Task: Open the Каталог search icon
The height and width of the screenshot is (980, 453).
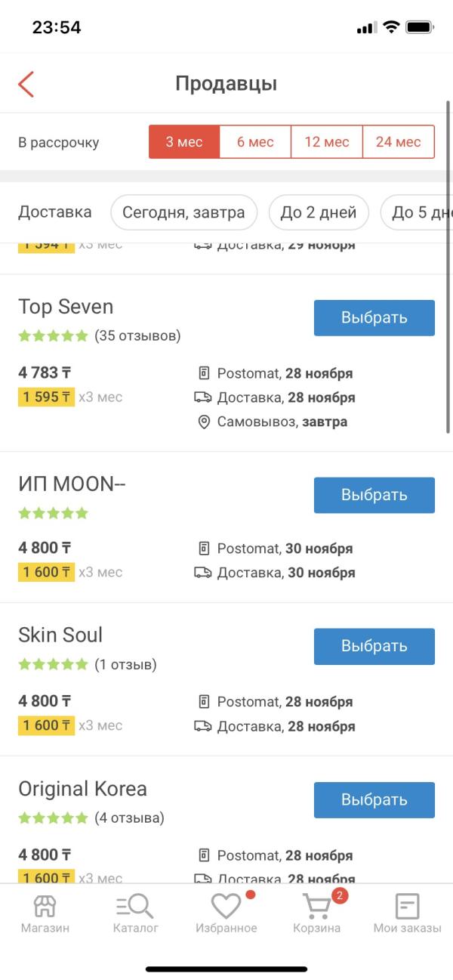Action: (135, 906)
